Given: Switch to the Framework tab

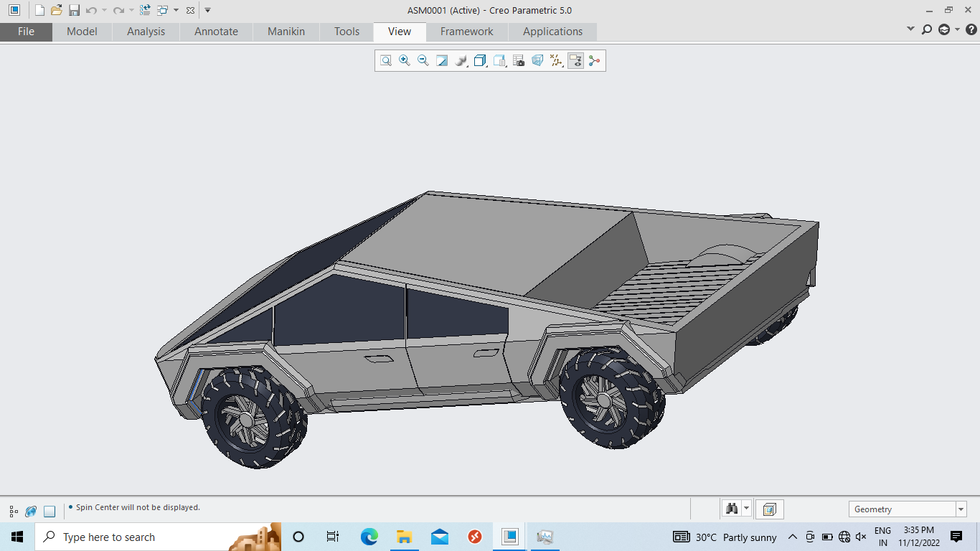Looking at the screenshot, I should [466, 32].
